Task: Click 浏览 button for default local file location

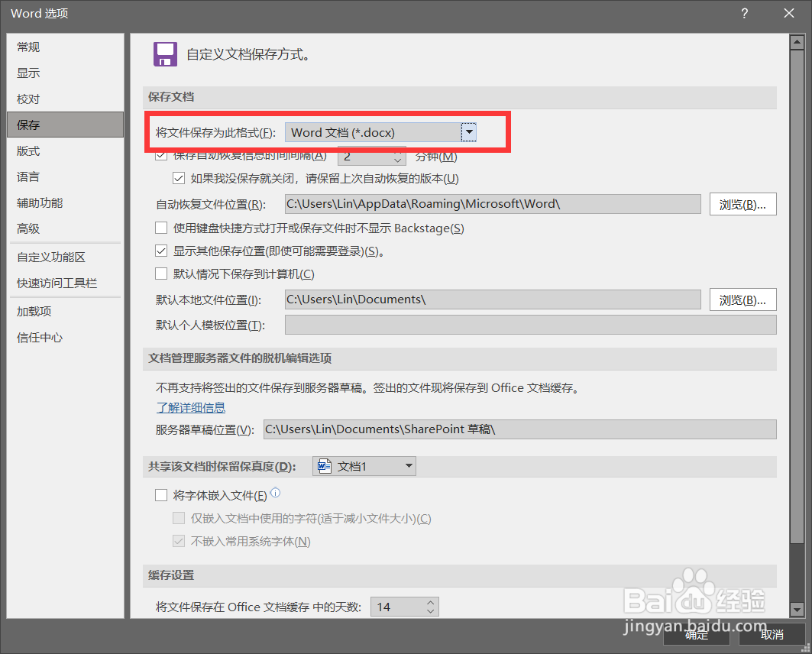Action: click(742, 299)
